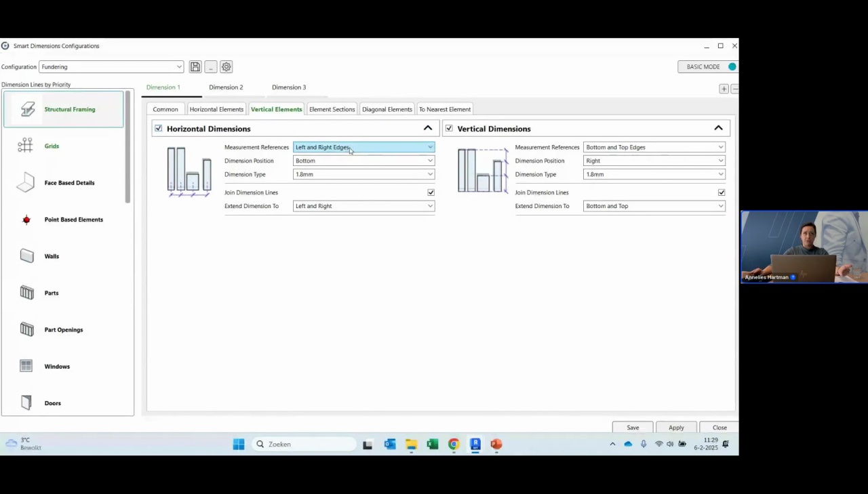Screen dimensions: 868x494
Task: Open Extend Dimension To Left and Right dropdown
Action: (363, 206)
